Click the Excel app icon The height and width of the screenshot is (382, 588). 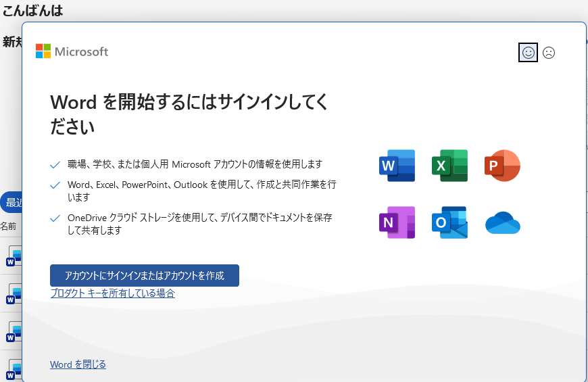(x=449, y=166)
